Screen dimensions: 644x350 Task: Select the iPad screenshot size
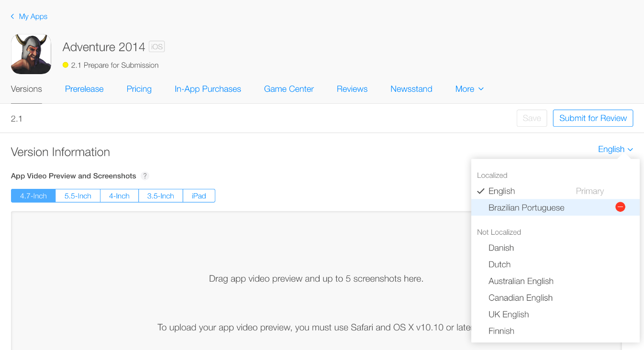199,196
